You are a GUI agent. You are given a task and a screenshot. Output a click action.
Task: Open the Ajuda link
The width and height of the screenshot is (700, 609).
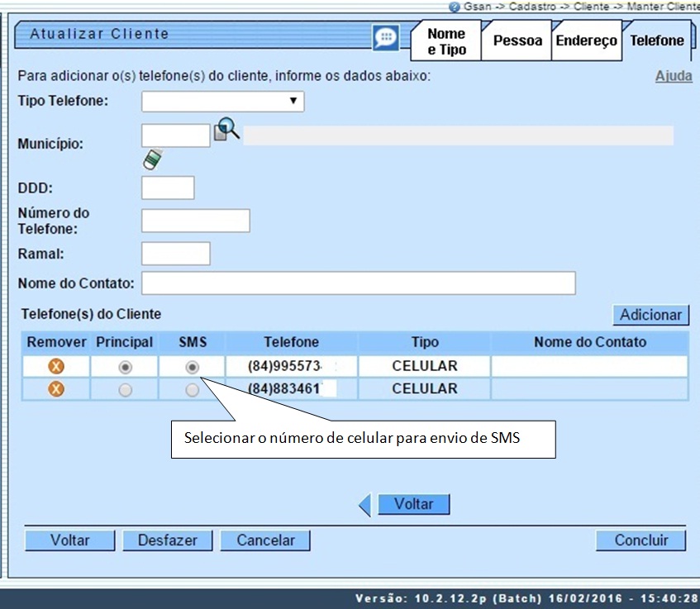[673, 75]
